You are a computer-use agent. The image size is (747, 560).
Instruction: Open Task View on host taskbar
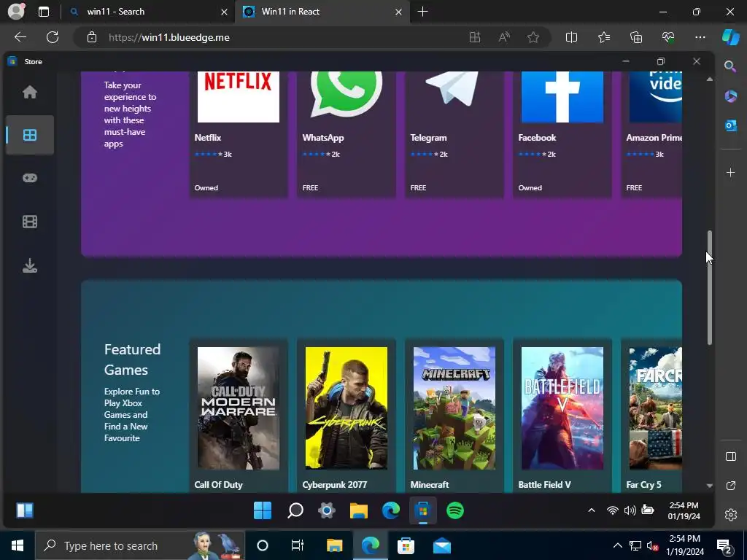298,545
